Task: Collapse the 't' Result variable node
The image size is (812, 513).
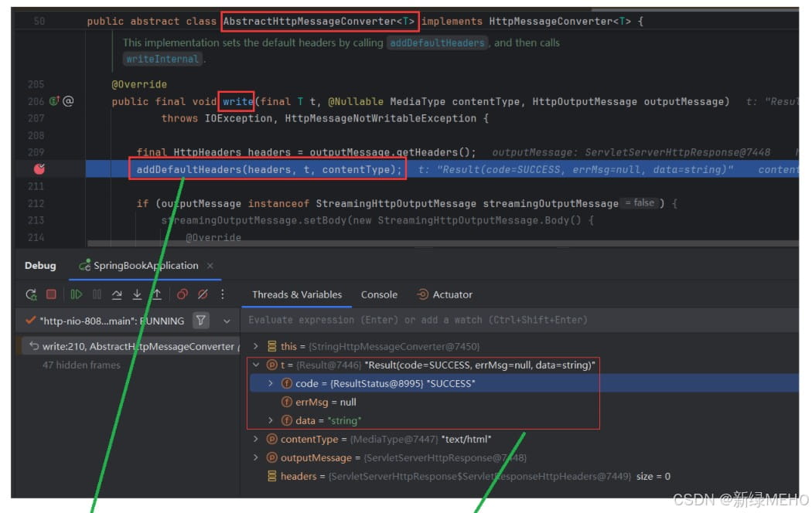Action: [256, 365]
